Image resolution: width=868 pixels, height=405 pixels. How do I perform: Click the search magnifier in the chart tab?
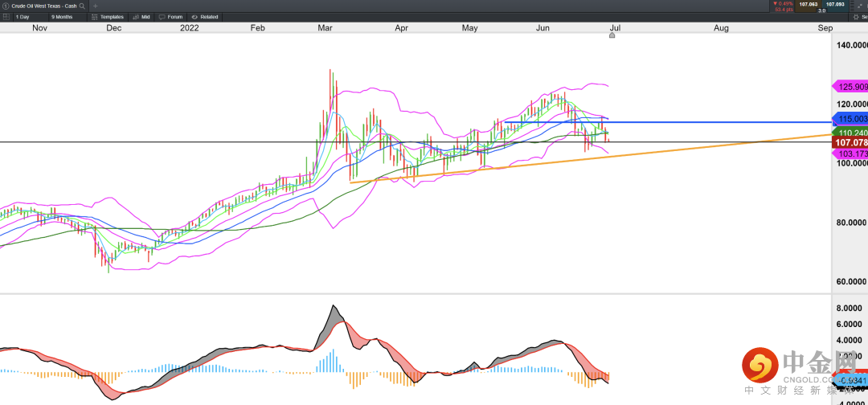(81, 6)
